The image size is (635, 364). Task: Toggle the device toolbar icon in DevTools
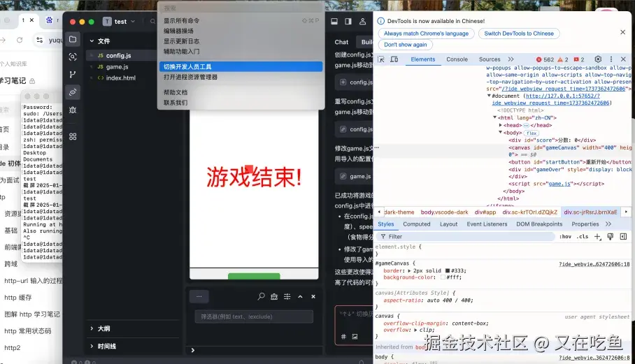click(394, 59)
